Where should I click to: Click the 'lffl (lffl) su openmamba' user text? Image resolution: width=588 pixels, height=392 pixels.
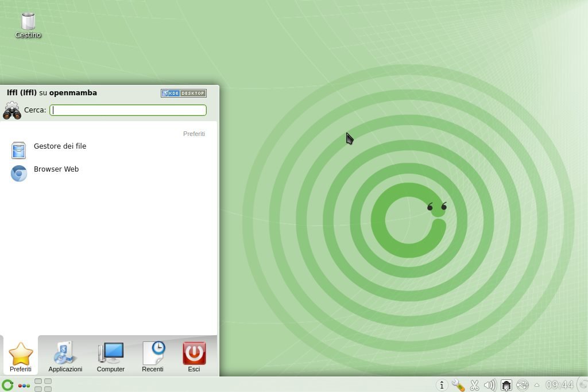[x=52, y=92]
